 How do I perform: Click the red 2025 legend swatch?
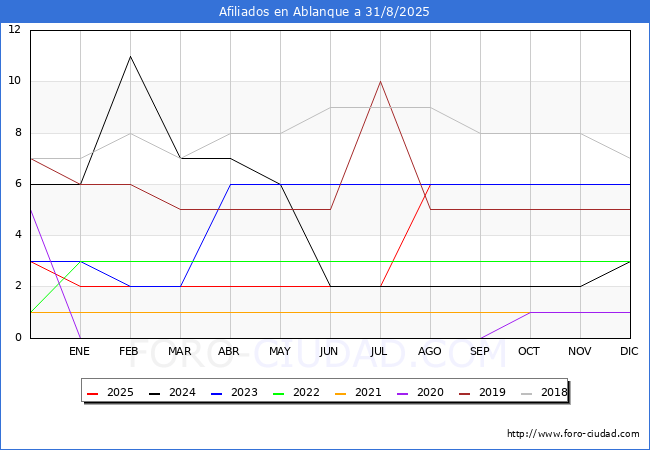(92, 393)
